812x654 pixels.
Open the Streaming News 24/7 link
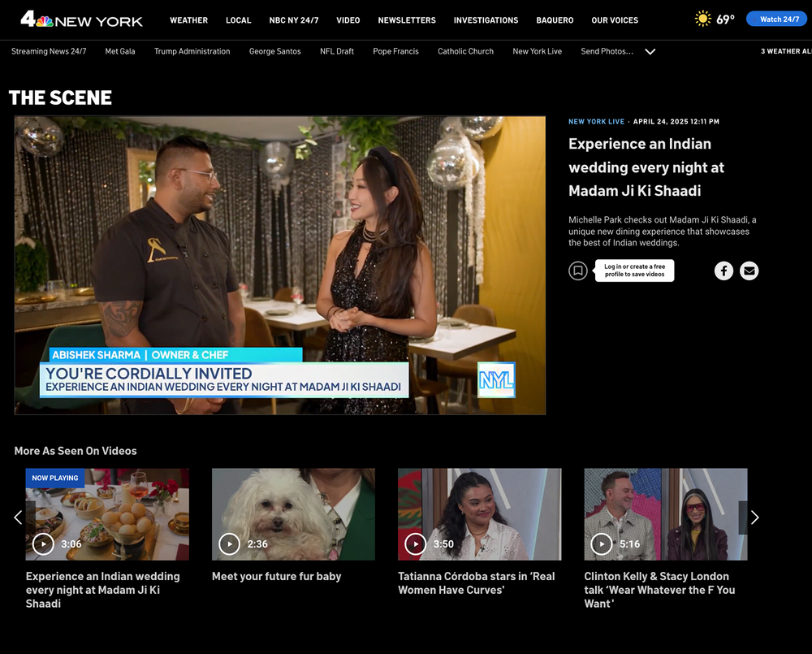click(49, 51)
